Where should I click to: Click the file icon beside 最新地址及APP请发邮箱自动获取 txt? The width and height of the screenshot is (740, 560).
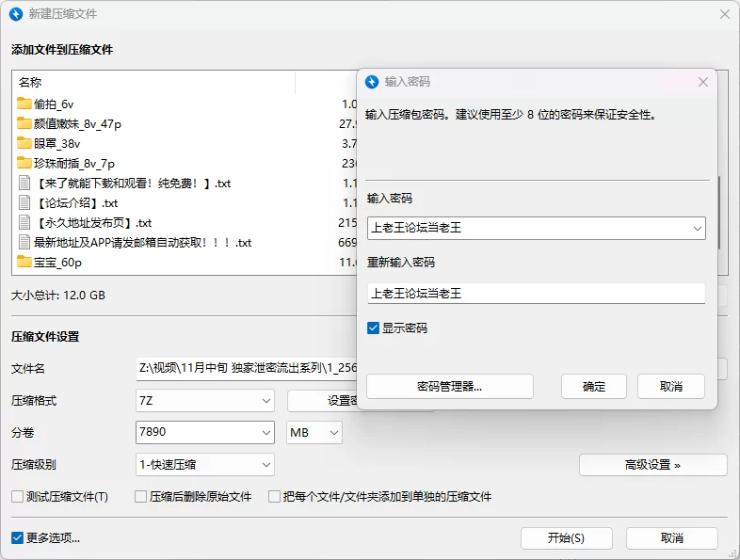tap(24, 242)
